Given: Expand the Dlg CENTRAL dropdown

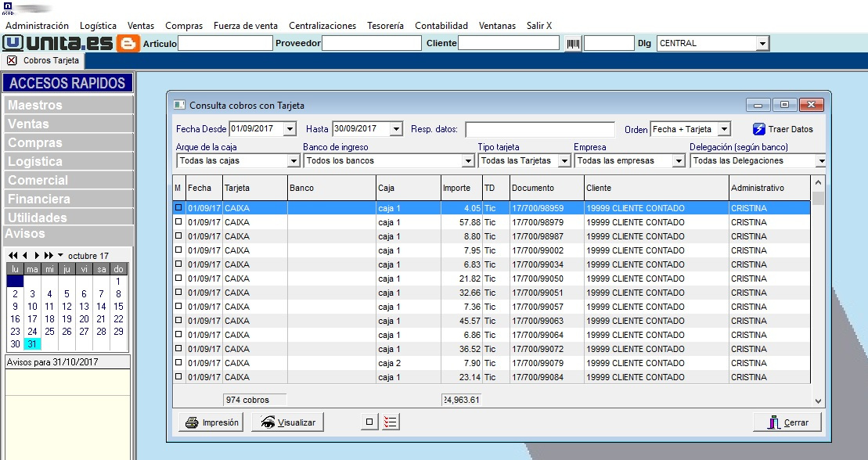Looking at the screenshot, I should (763, 43).
